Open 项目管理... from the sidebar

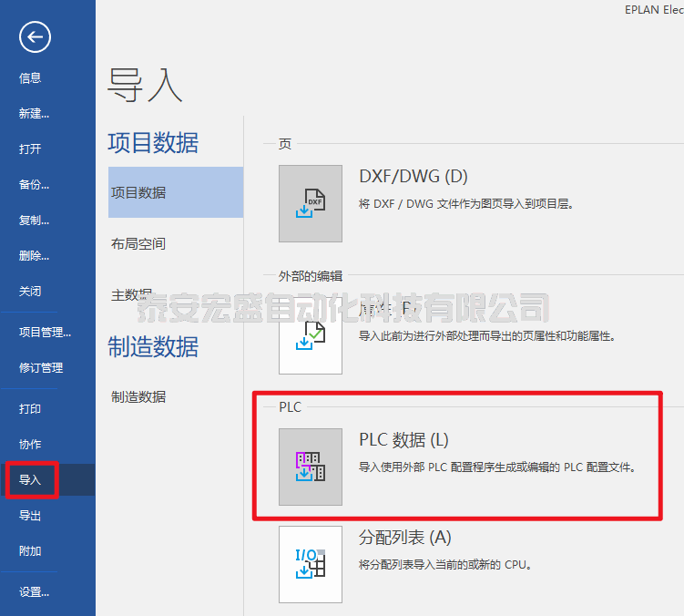point(45,333)
